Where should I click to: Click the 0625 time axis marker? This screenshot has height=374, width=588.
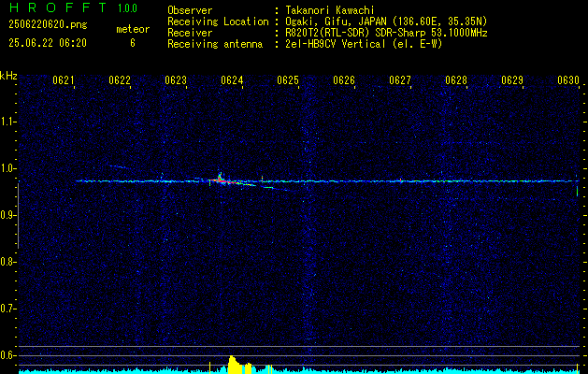(288, 80)
